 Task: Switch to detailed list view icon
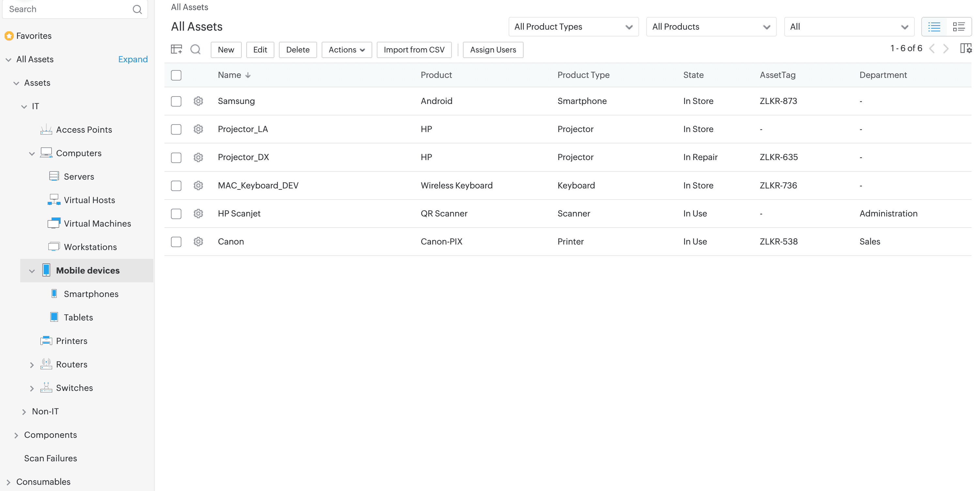(x=958, y=27)
